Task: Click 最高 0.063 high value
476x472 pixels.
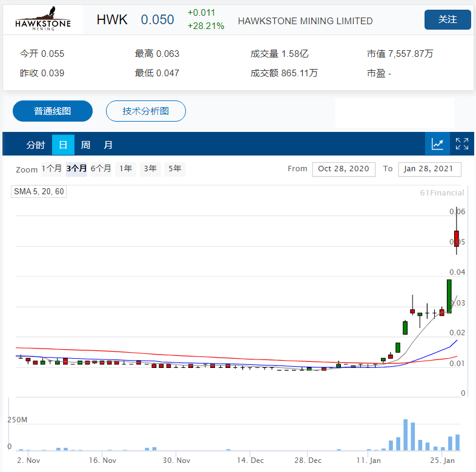Action: 157,54
